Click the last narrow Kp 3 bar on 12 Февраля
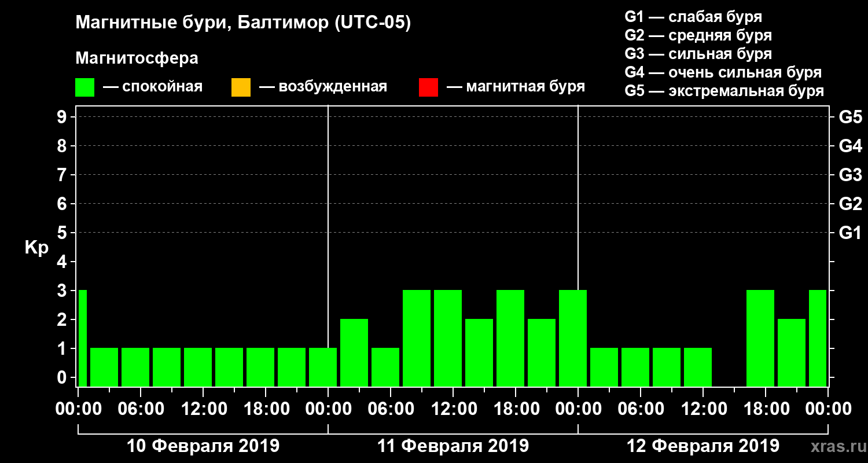This screenshot has width=868, height=463. (818, 338)
